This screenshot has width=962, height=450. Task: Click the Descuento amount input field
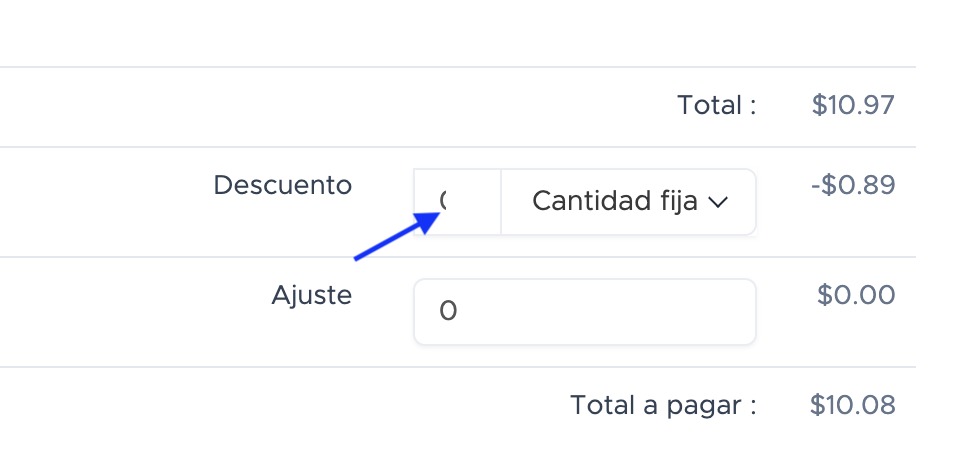click(457, 202)
